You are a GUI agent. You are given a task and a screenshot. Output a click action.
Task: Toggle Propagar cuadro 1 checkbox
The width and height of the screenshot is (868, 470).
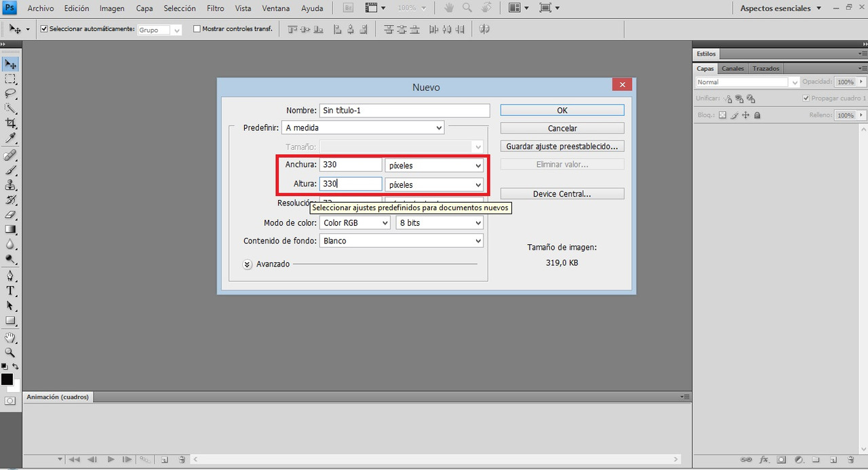pos(806,98)
